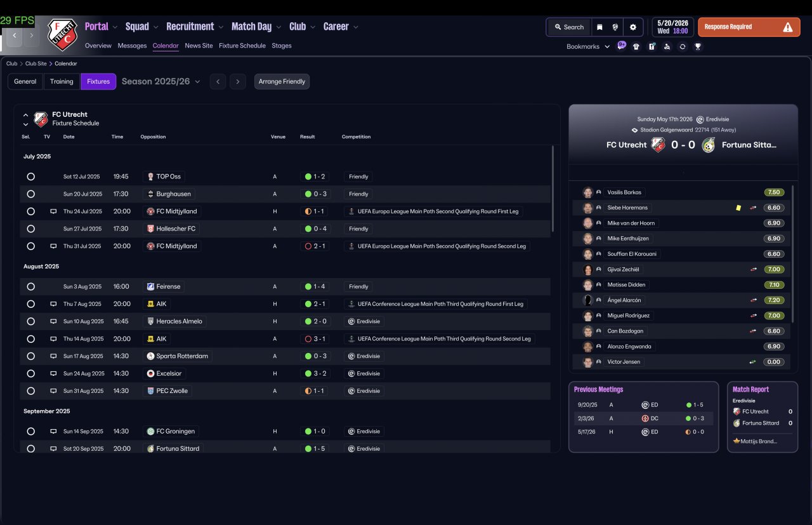This screenshot has width=812, height=525.
Task: Open the Club Site breadcrumb link
Action: point(36,63)
